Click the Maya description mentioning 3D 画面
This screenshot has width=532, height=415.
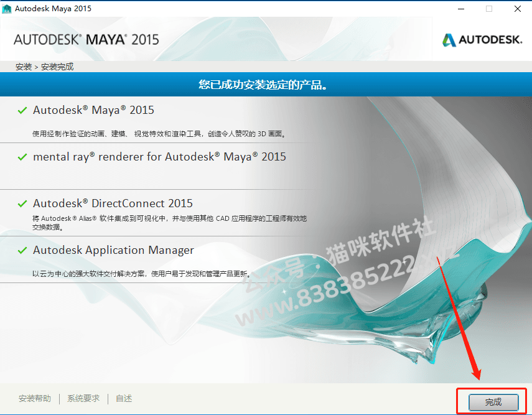159,134
